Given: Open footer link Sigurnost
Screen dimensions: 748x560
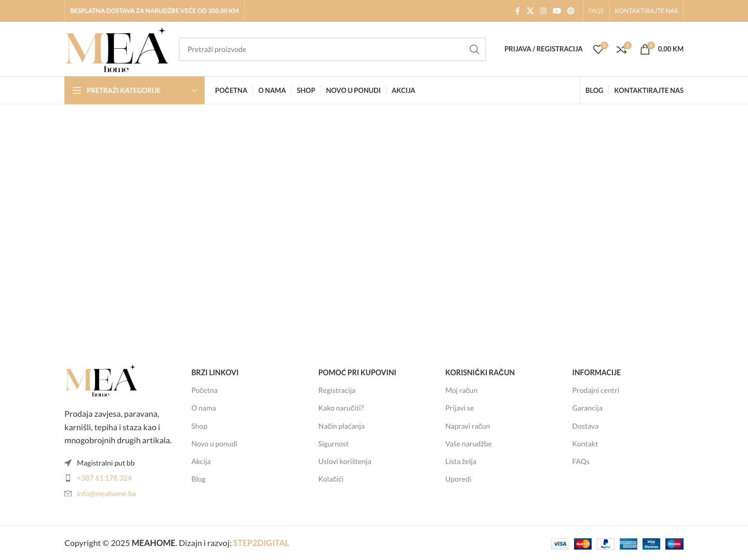Looking at the screenshot, I should (333, 444).
